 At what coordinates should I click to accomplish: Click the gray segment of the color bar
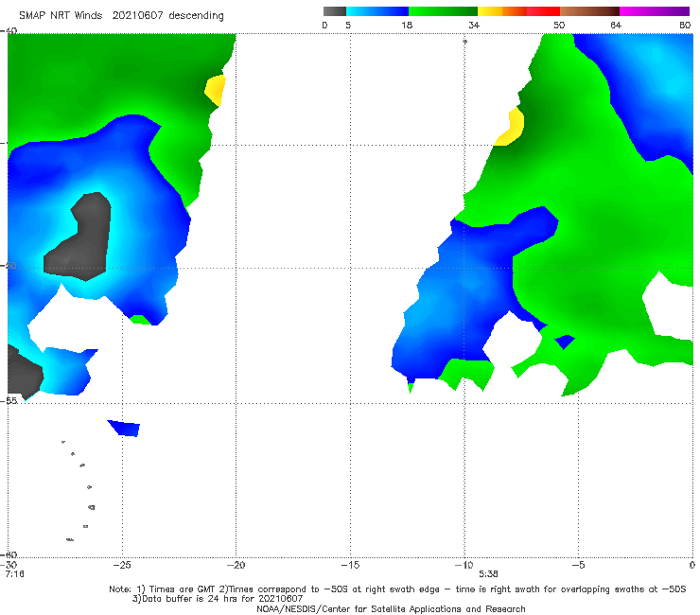335,11
